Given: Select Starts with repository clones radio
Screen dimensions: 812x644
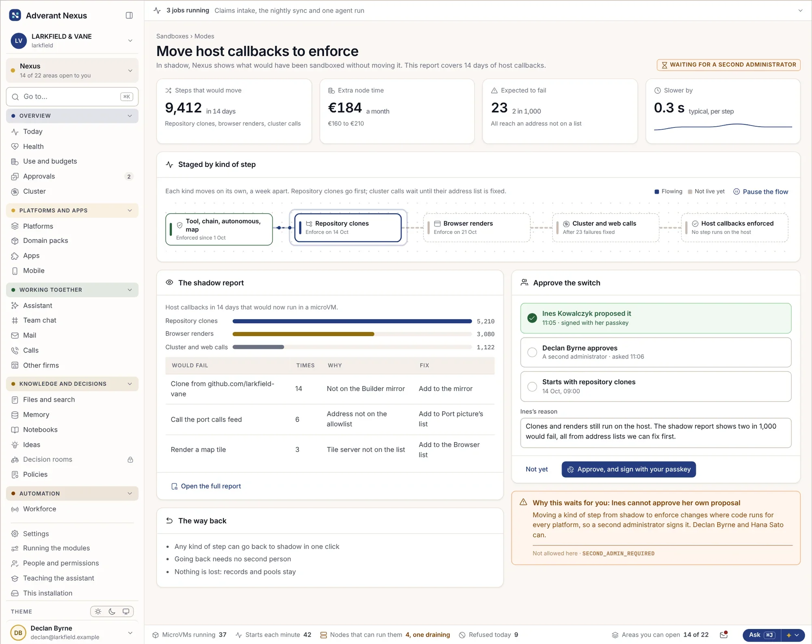Looking at the screenshot, I should point(532,387).
